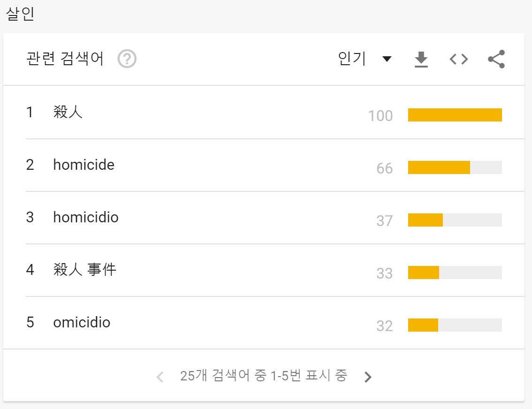Open the 殺人 事件 related query
The width and height of the screenshot is (532, 409).
point(85,270)
